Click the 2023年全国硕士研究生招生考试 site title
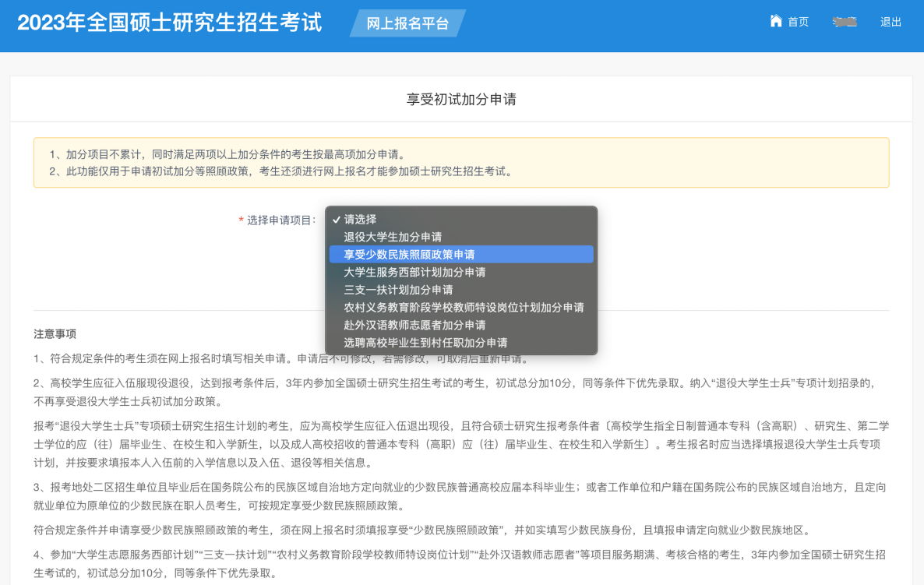The image size is (924, 585). tap(169, 23)
